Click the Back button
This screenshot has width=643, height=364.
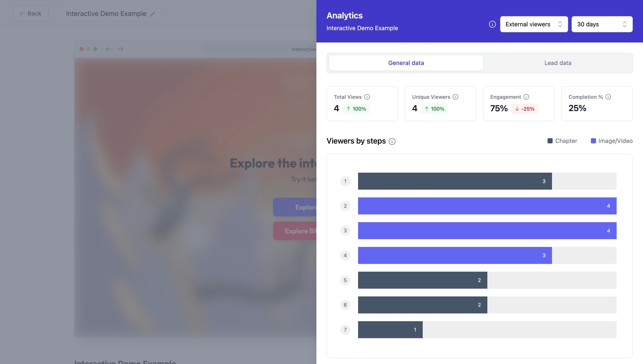point(31,14)
